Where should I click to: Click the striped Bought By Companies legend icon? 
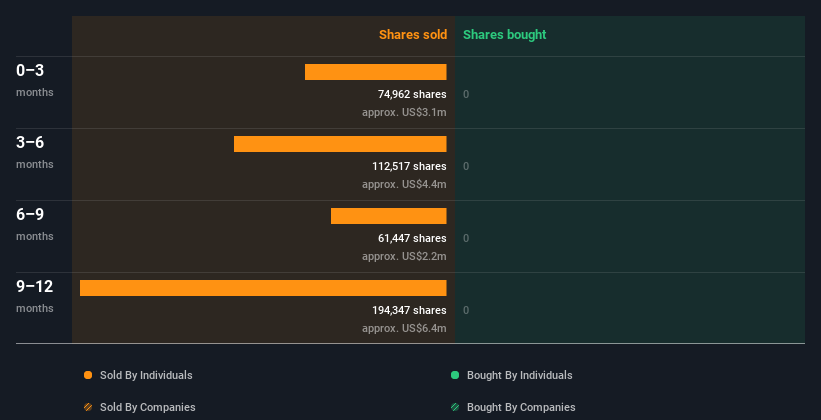pos(455,407)
